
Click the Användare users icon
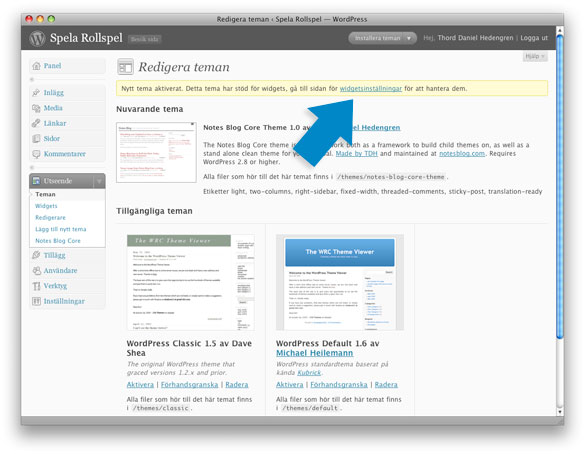coord(36,271)
